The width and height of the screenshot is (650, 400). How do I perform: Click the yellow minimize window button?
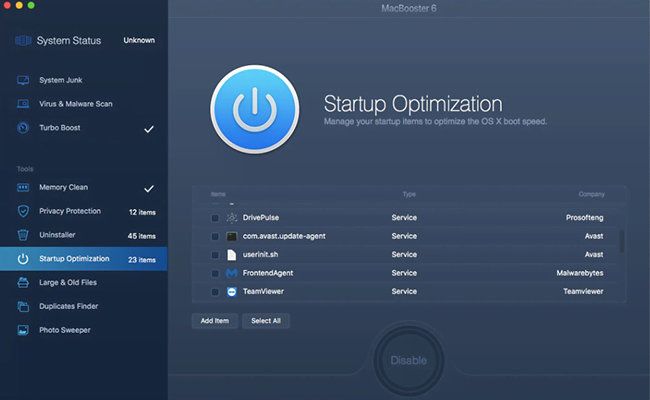[x=19, y=5]
